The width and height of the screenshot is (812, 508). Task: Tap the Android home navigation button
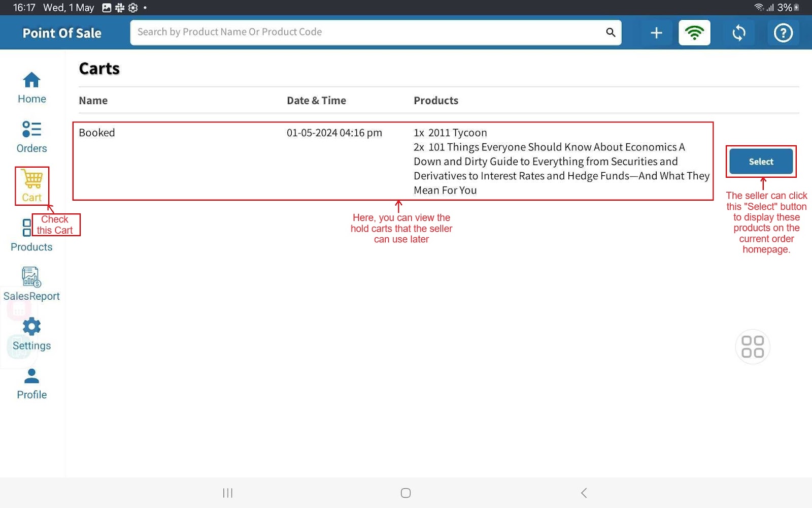click(x=405, y=493)
